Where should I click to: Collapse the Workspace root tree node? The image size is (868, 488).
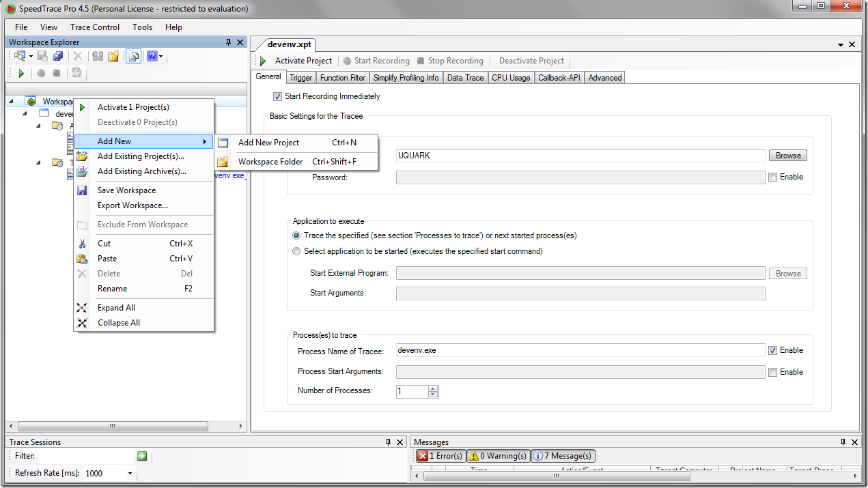pos(12,101)
